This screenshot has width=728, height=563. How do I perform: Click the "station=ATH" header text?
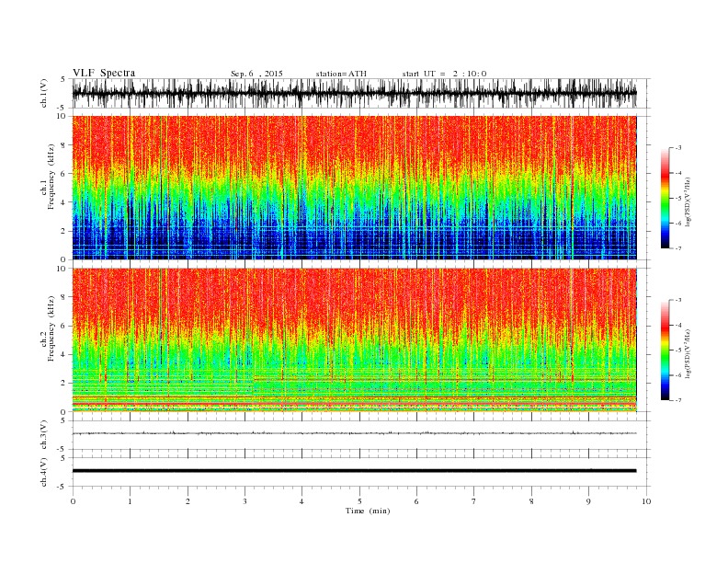pyautogui.click(x=341, y=74)
